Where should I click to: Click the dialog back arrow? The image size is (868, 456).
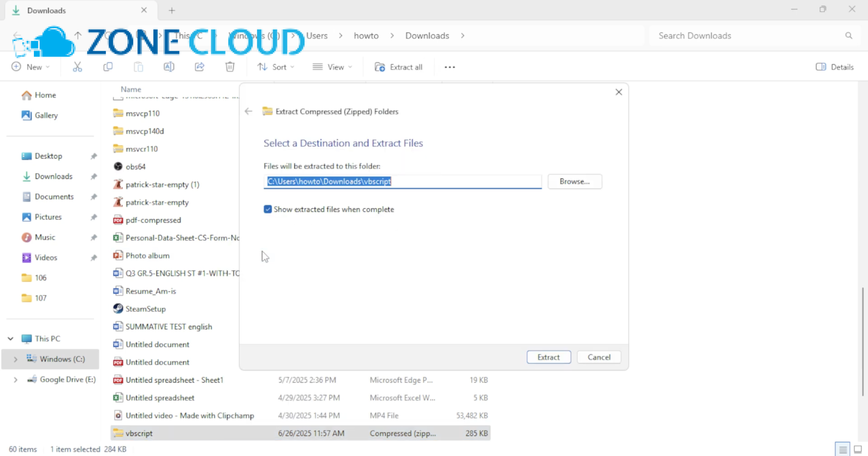(249, 111)
